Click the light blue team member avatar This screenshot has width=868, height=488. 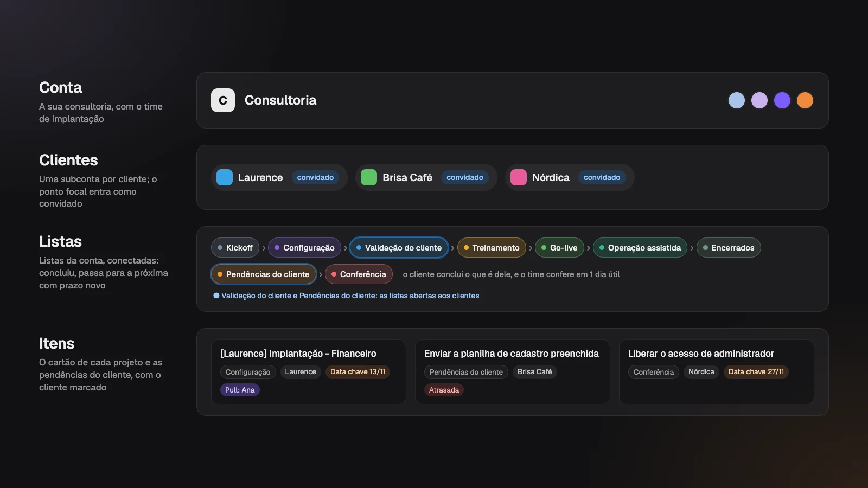click(736, 100)
